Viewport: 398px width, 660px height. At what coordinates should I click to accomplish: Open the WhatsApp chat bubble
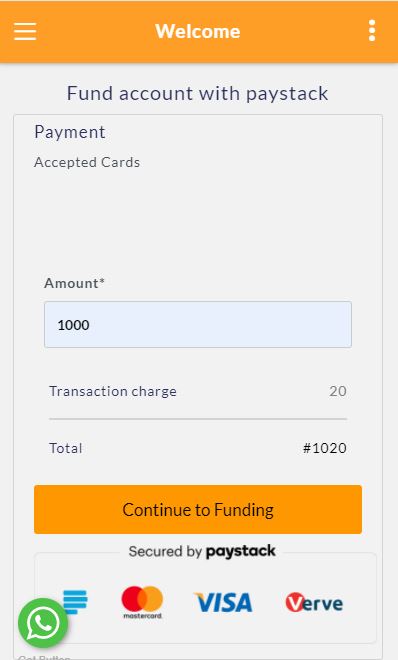(43, 623)
